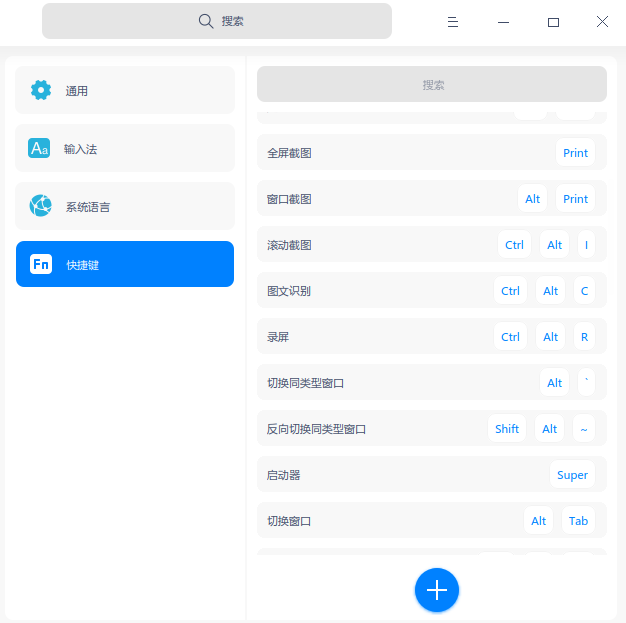This screenshot has width=626, height=623.
Task: Click the gear icon beside 通用
Action: tap(41, 90)
